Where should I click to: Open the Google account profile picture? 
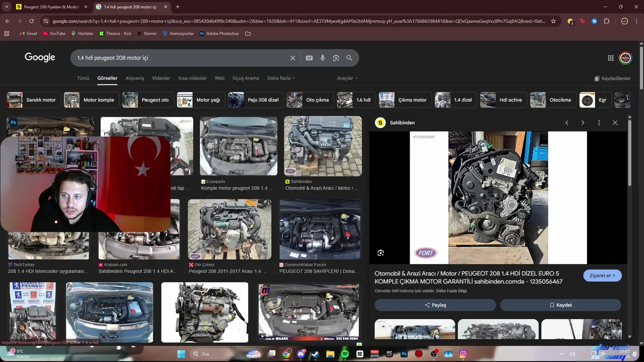tap(625, 58)
